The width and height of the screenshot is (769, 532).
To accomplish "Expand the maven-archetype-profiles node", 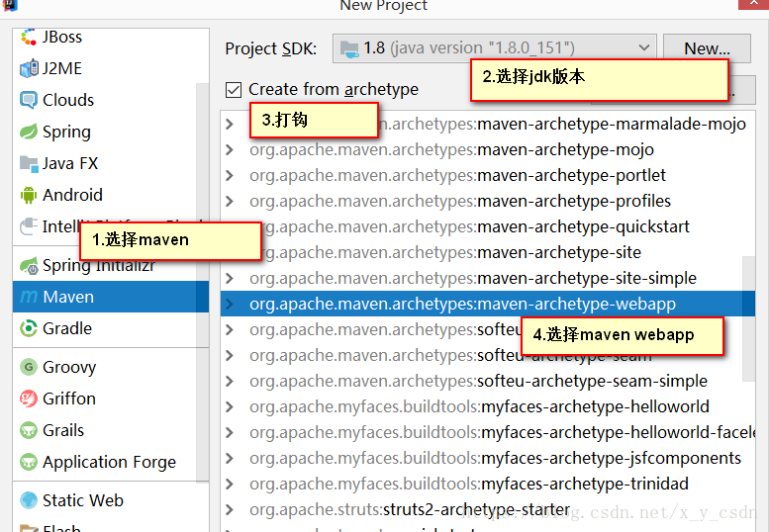I will (x=230, y=202).
